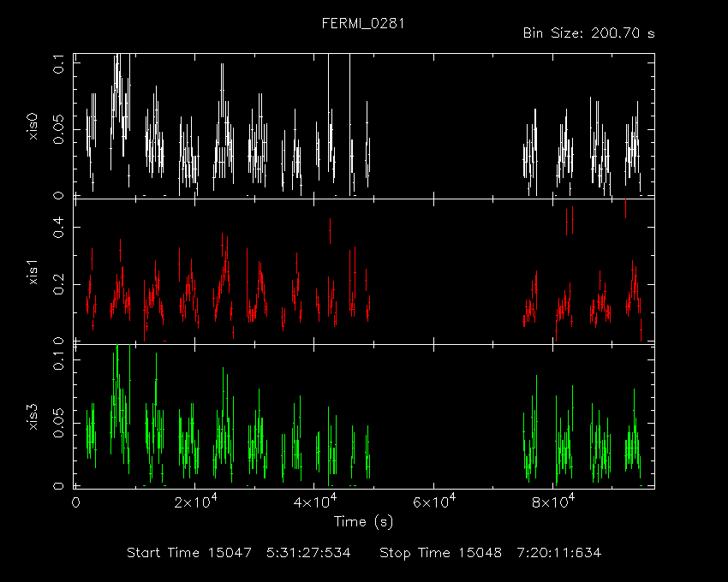Viewport: 728px width, 582px height.
Task: Click the 8×10^4 x-axis tick label
Action: (553, 502)
